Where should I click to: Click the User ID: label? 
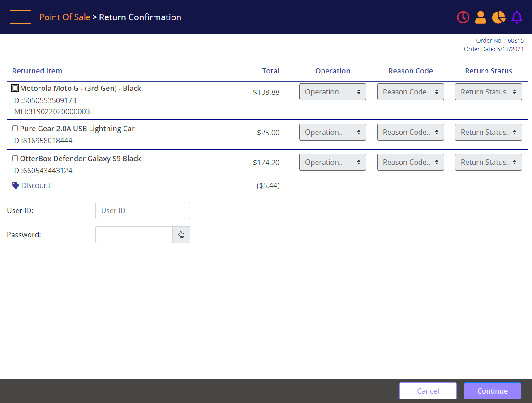pos(20,210)
